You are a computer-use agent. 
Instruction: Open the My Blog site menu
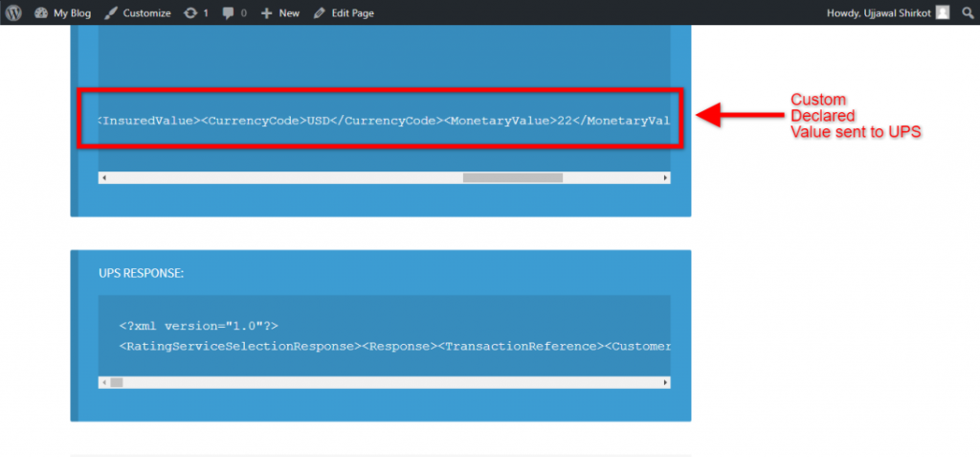pyautogui.click(x=62, y=12)
